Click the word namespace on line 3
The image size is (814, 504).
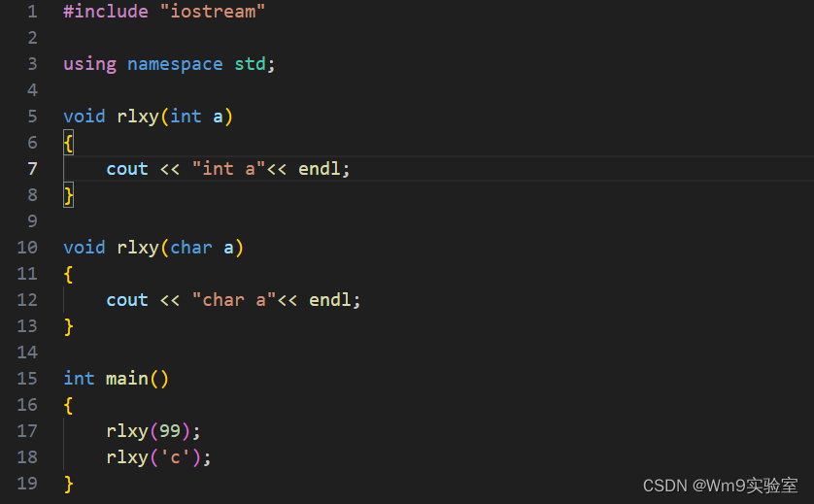(175, 64)
